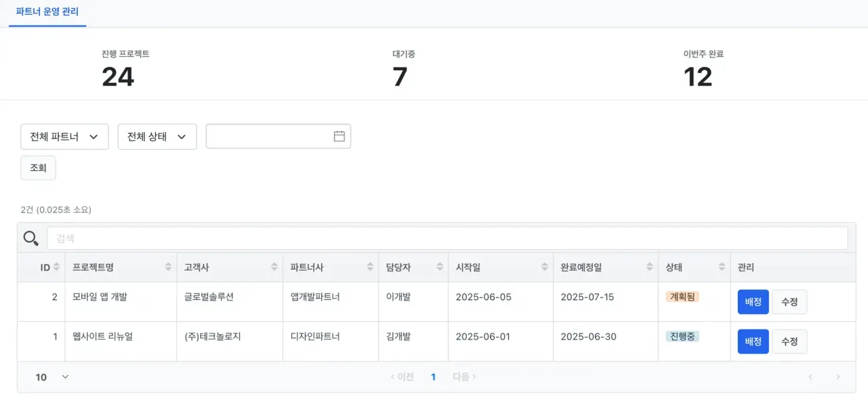The image size is (868, 403).
Task: Expand the 전체 상태 dropdown
Action: 157,136
